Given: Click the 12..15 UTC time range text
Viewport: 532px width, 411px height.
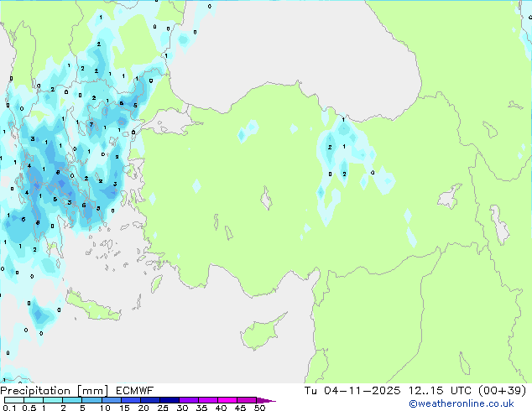Looking at the screenshot, I should click(x=440, y=391).
